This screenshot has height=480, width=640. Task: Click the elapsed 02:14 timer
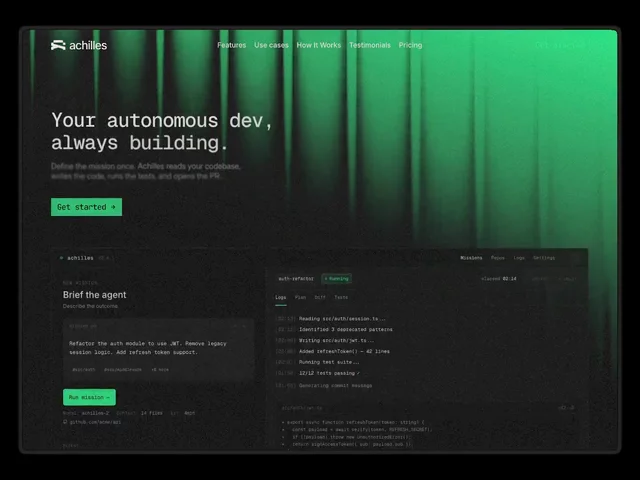tap(499, 279)
